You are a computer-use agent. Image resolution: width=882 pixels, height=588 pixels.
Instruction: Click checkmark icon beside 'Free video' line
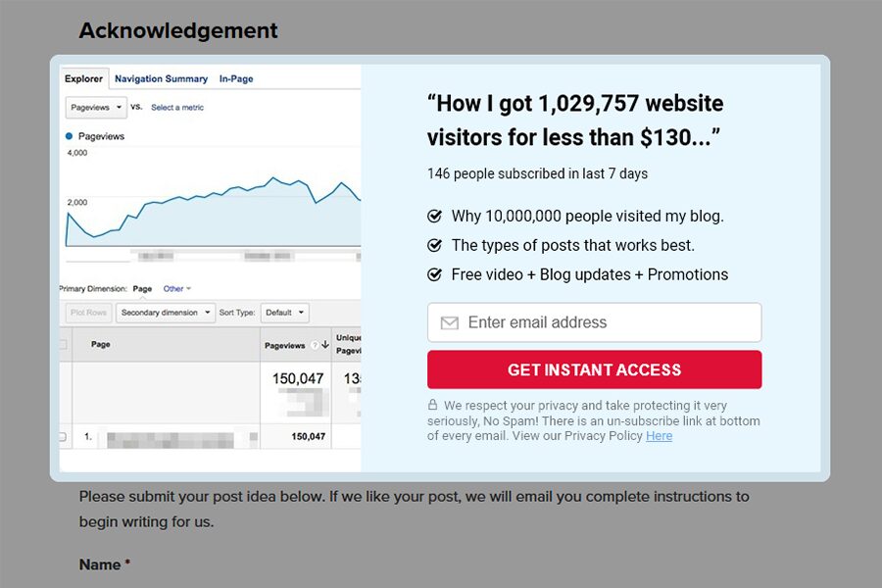click(435, 274)
